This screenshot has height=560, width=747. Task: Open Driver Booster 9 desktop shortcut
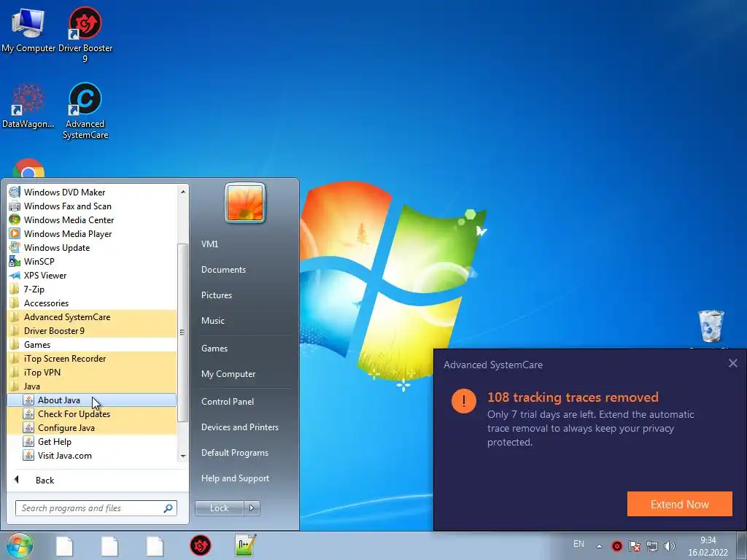[85, 34]
